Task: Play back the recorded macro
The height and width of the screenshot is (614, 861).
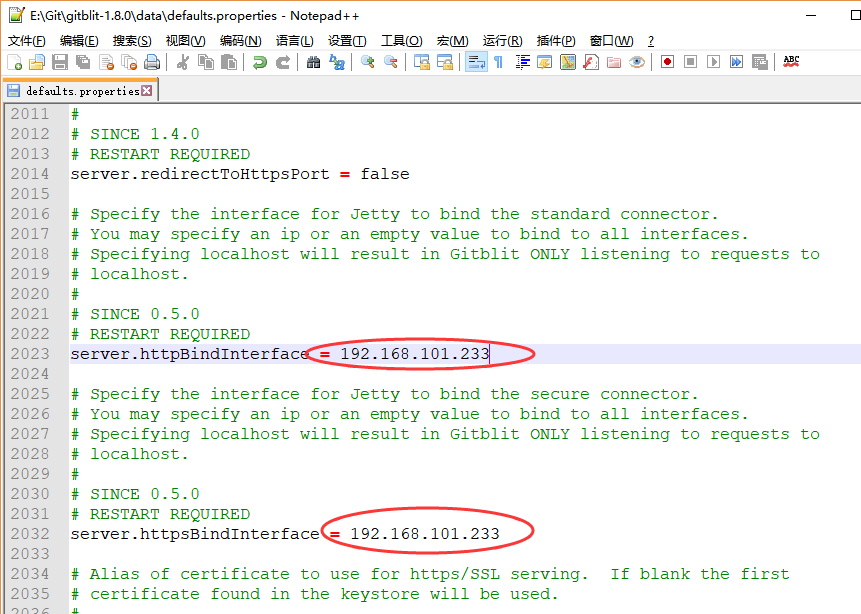Action: 713,63
